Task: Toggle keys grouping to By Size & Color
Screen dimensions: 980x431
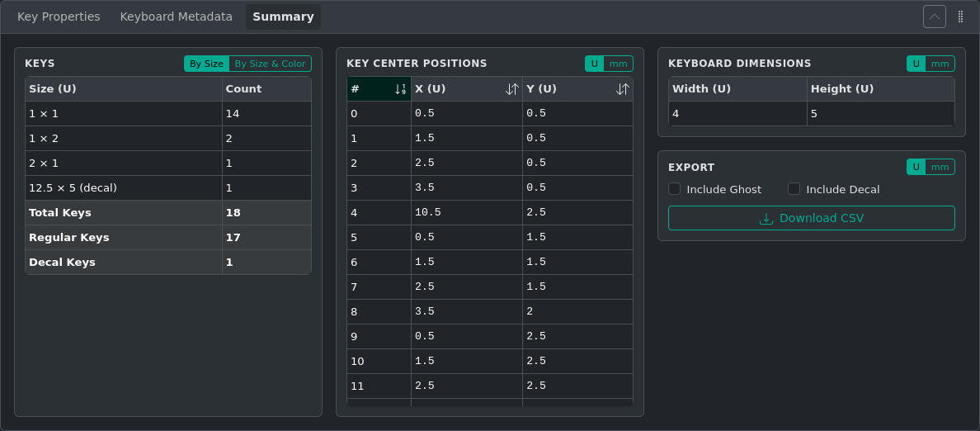Action: point(270,64)
